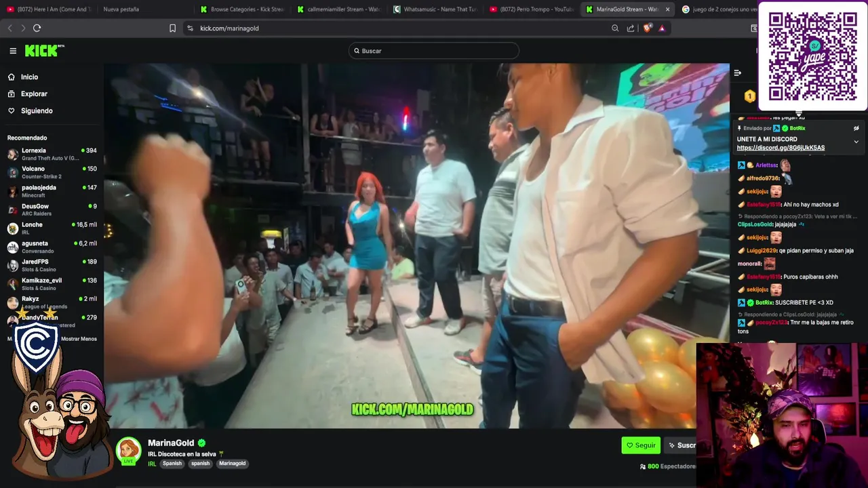Image resolution: width=868 pixels, height=488 pixels.
Task: Click the share icon in address bar
Action: [x=631, y=28]
